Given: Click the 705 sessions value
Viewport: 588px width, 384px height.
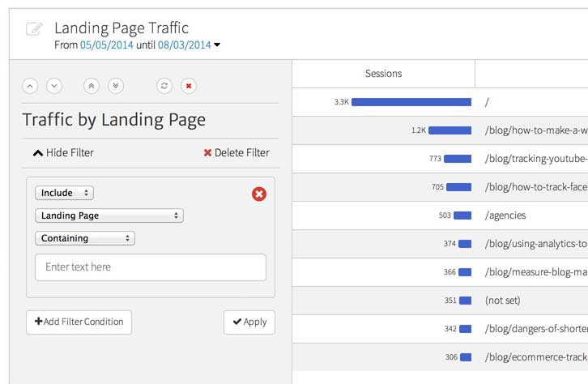Looking at the screenshot, I should click(x=437, y=187).
